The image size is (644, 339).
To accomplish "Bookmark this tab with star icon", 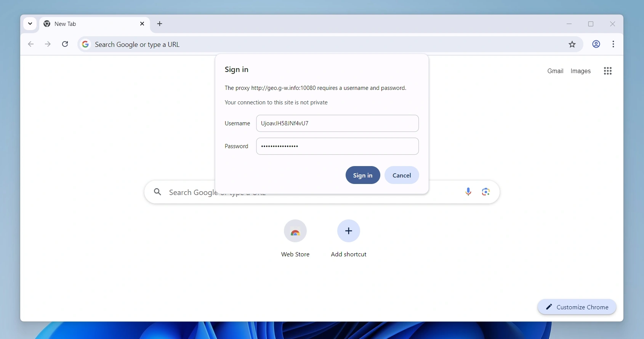I will 572,45.
